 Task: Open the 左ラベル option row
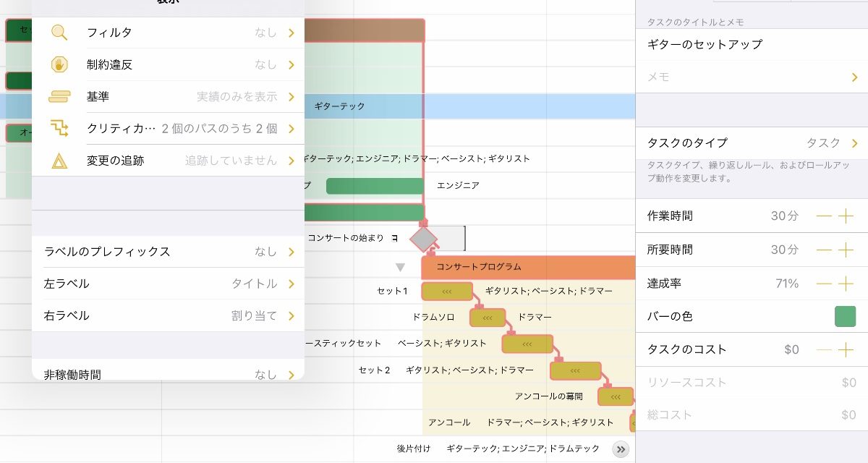[168, 284]
